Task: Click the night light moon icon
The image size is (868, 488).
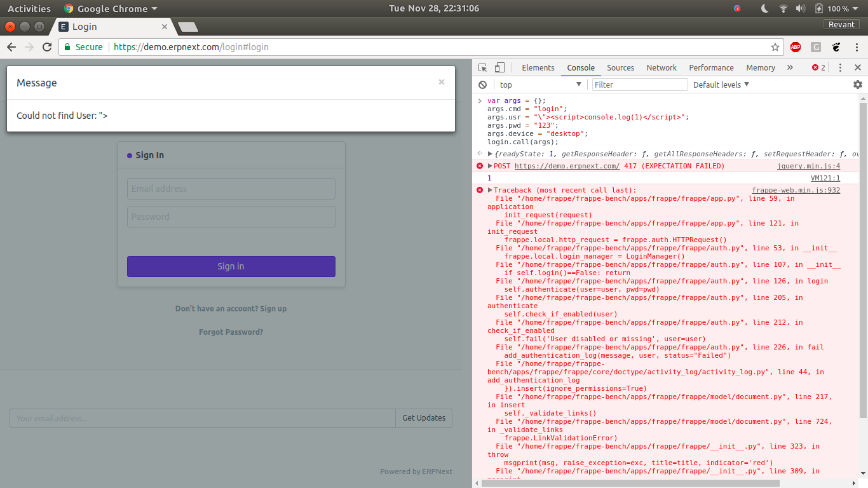Action: (x=765, y=9)
